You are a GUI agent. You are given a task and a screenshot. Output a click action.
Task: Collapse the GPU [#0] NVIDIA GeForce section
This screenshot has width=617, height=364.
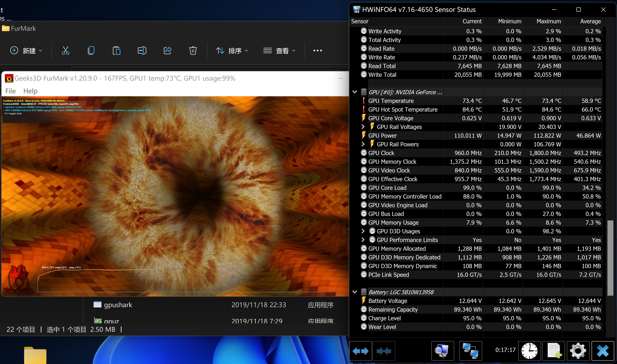coord(354,92)
